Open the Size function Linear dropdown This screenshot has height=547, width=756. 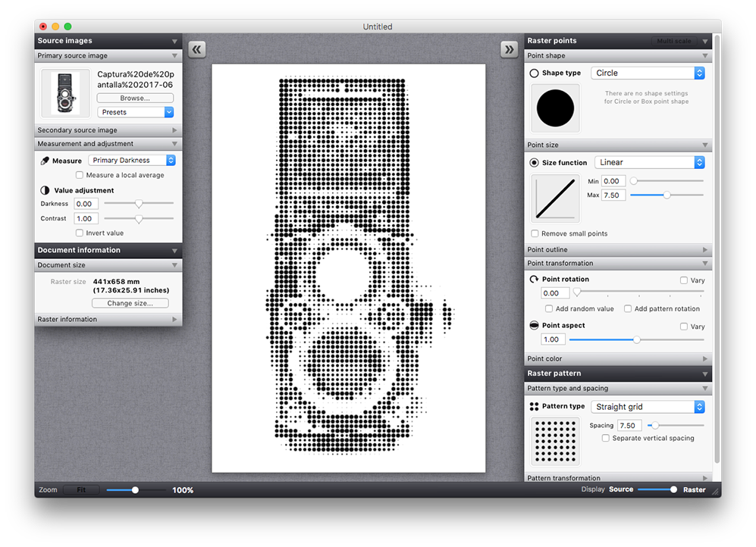point(649,163)
